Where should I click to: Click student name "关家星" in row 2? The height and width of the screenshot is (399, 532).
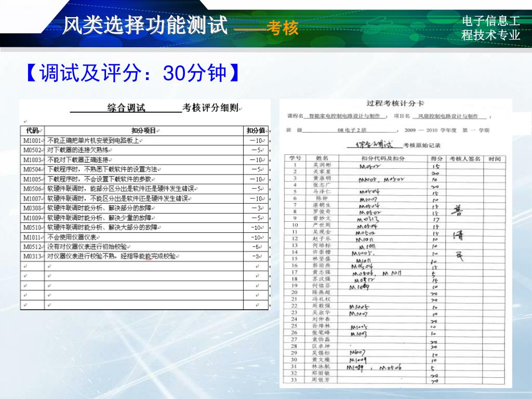pos(322,171)
